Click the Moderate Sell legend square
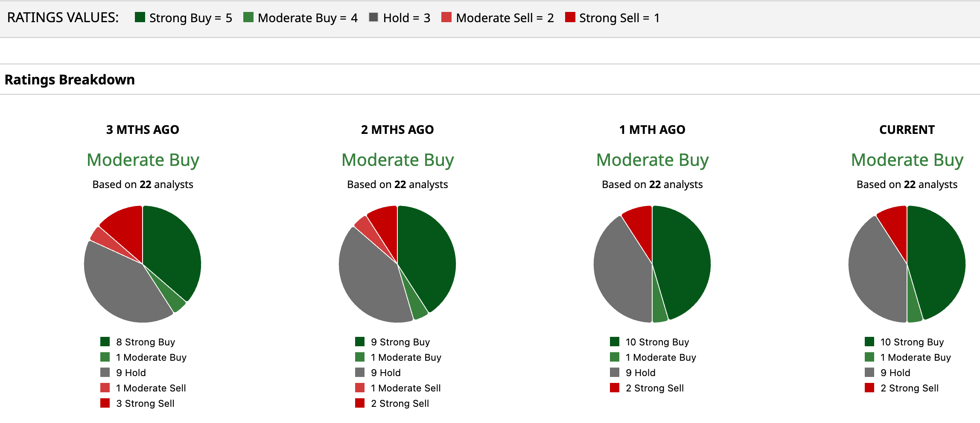980x423 pixels. (x=446, y=17)
